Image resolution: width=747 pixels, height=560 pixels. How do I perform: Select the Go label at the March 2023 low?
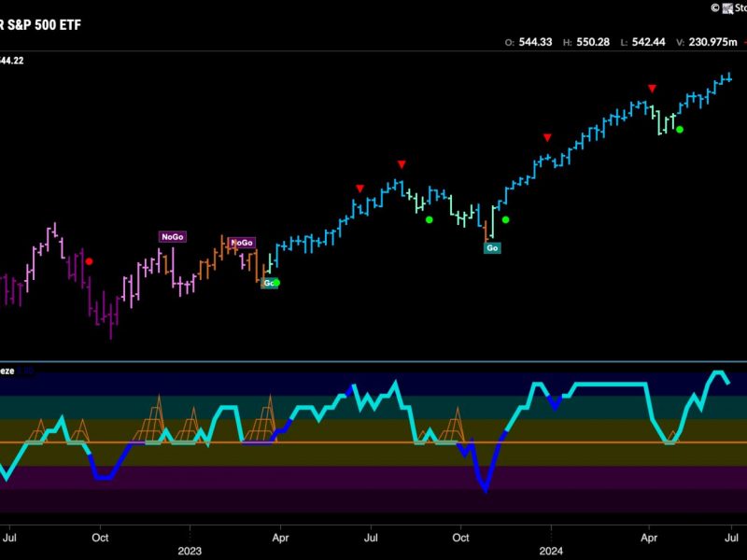[x=268, y=283]
